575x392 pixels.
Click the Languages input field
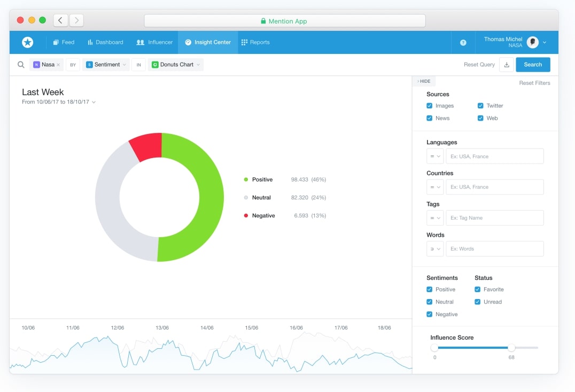point(495,156)
